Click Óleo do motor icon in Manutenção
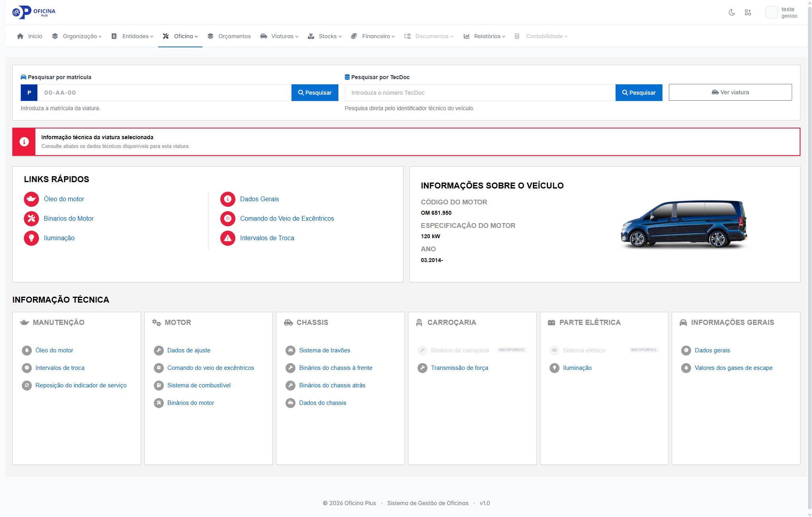The width and height of the screenshot is (812, 517). click(27, 350)
